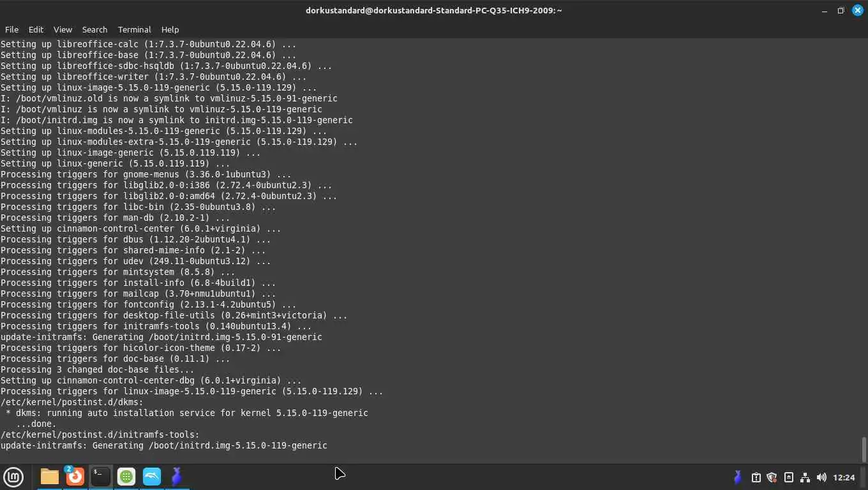868x490 pixels.
Task: Open the Terminal menu
Action: tap(134, 29)
